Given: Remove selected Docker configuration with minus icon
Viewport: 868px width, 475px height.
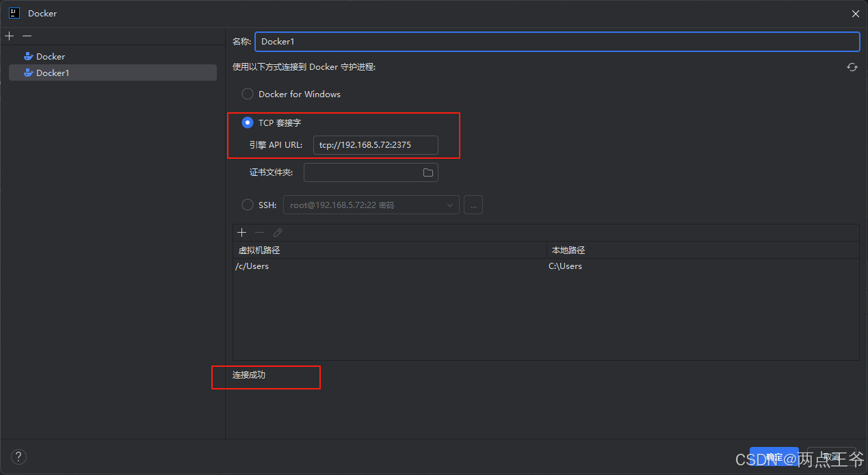Looking at the screenshot, I should [x=27, y=36].
